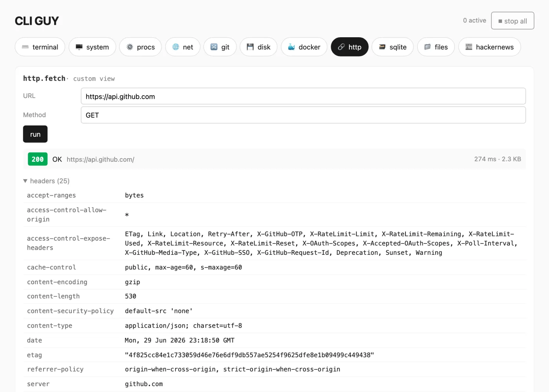Image resolution: width=549 pixels, height=392 pixels.
Task: Run the http fetch request
Action: pos(35,134)
